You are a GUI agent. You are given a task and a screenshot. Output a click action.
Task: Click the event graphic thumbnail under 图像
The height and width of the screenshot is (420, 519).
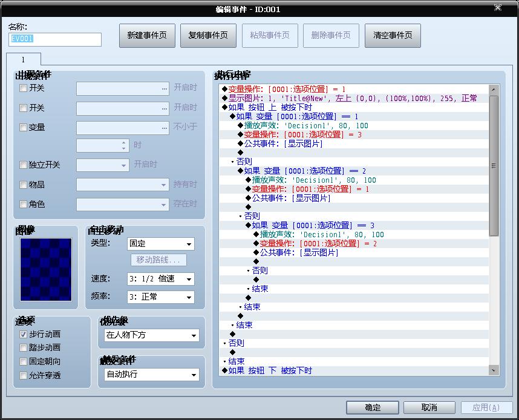click(x=46, y=269)
